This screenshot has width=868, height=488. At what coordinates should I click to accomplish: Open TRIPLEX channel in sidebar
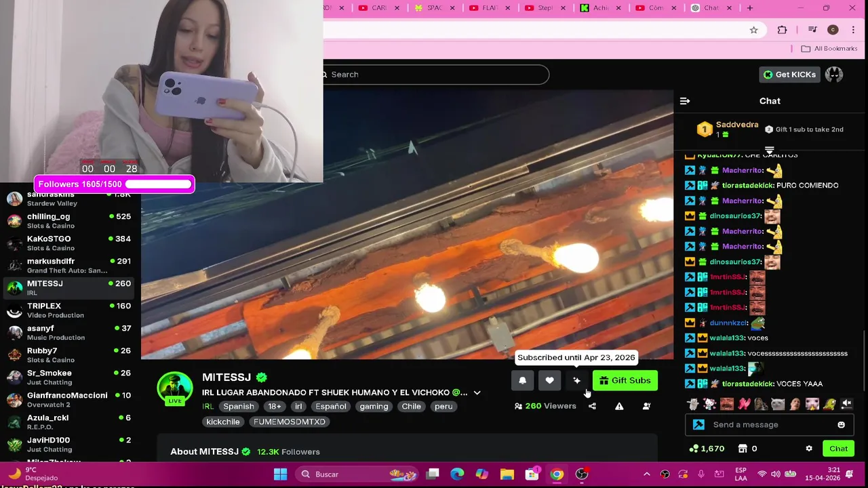(x=68, y=310)
